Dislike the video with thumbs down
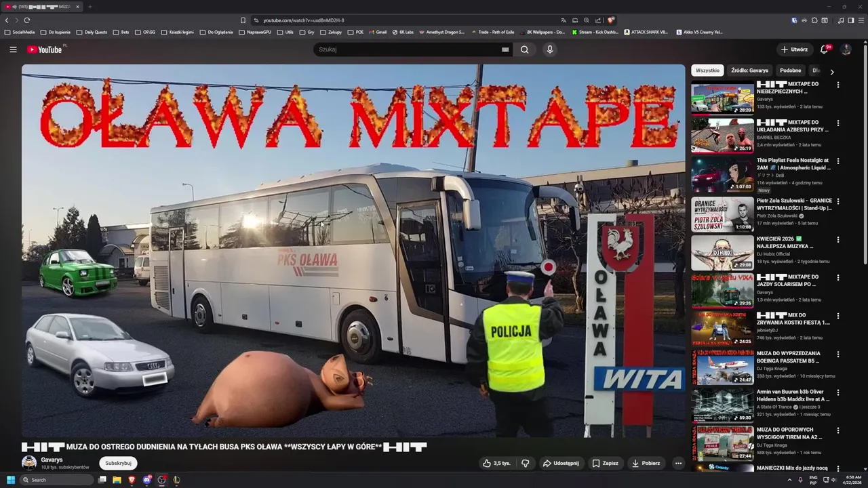Image resolution: width=868 pixels, height=488 pixels. (525, 464)
